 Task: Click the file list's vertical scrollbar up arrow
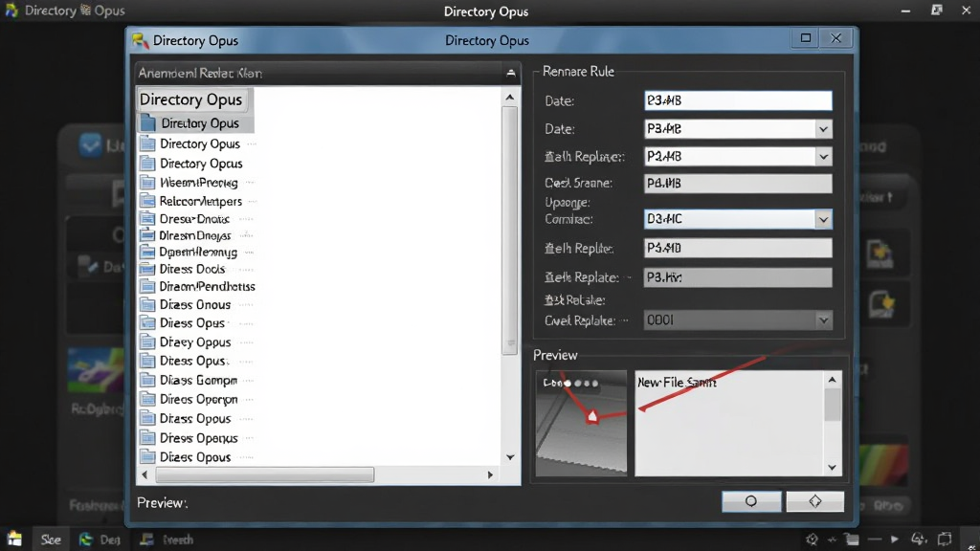510,97
